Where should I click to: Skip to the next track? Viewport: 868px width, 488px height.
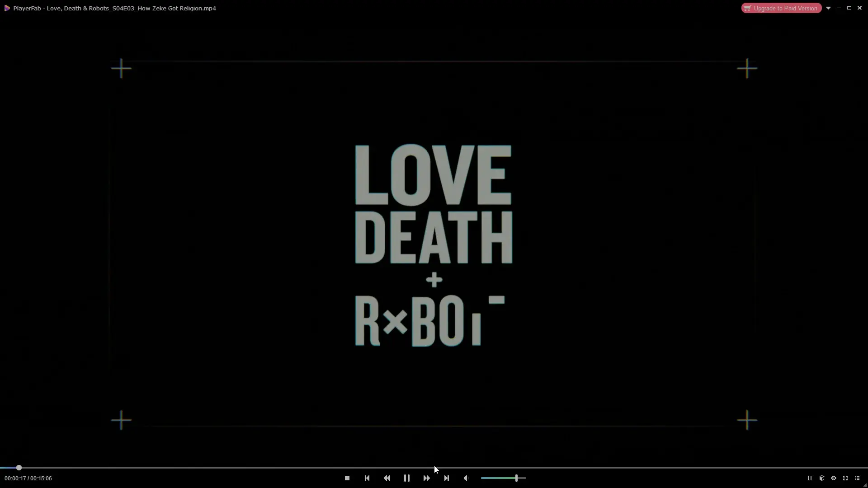(x=447, y=478)
